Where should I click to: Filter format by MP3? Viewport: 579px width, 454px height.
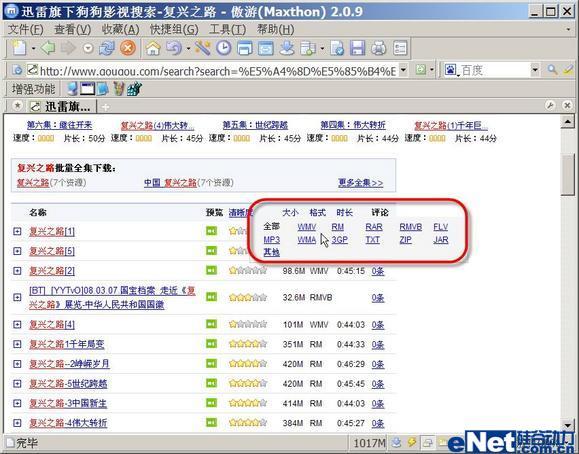coord(272,240)
